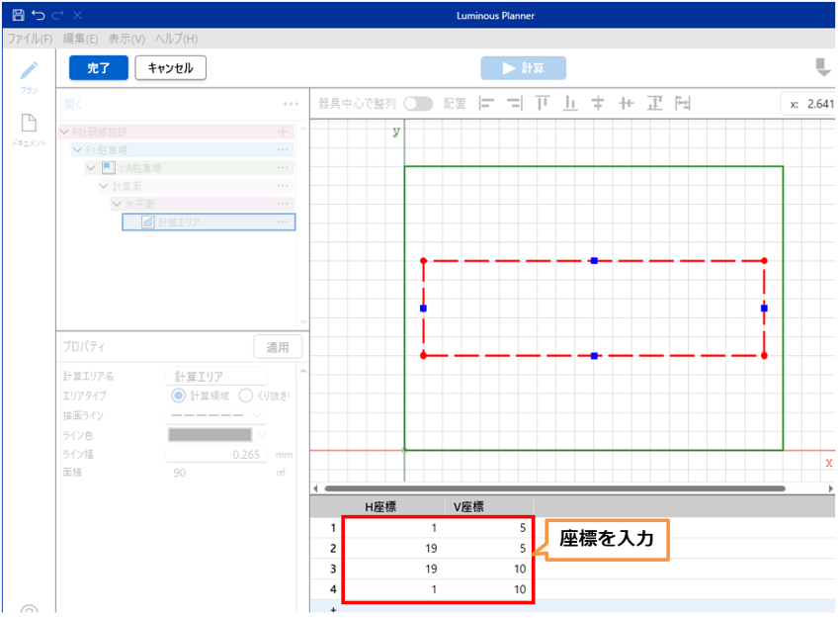The height and width of the screenshot is (618, 840).
Task: Toggle the 器具中心で整列 switch
Action: pyautogui.click(x=418, y=103)
